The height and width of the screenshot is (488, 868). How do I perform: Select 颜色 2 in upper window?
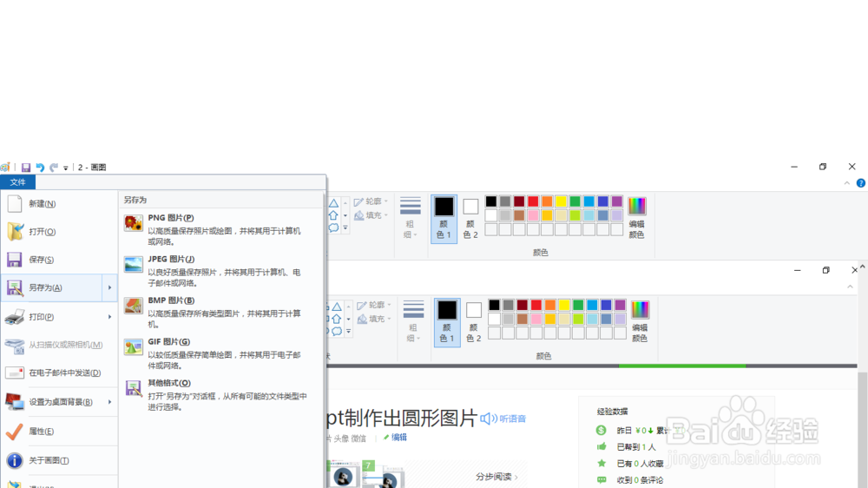tap(470, 219)
